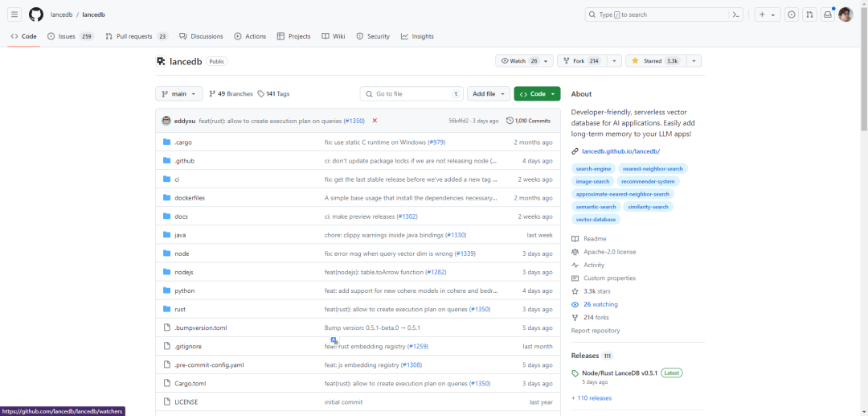Click the .gitignore file icon

pos(166,346)
